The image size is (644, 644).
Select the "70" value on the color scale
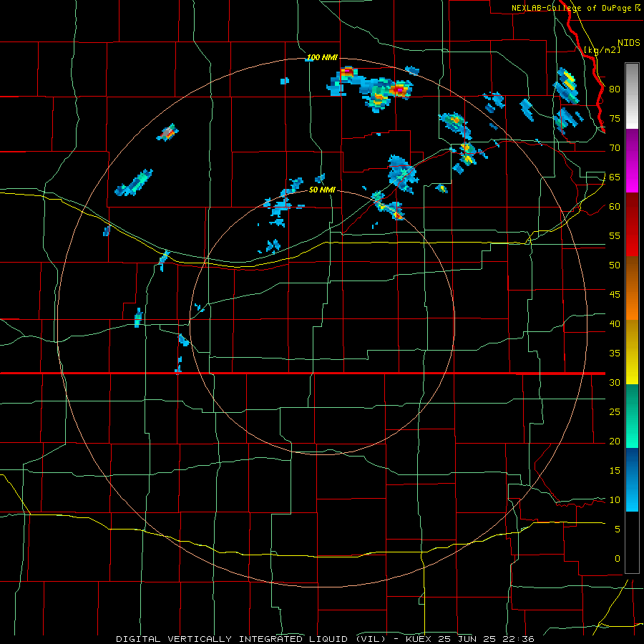(615, 148)
